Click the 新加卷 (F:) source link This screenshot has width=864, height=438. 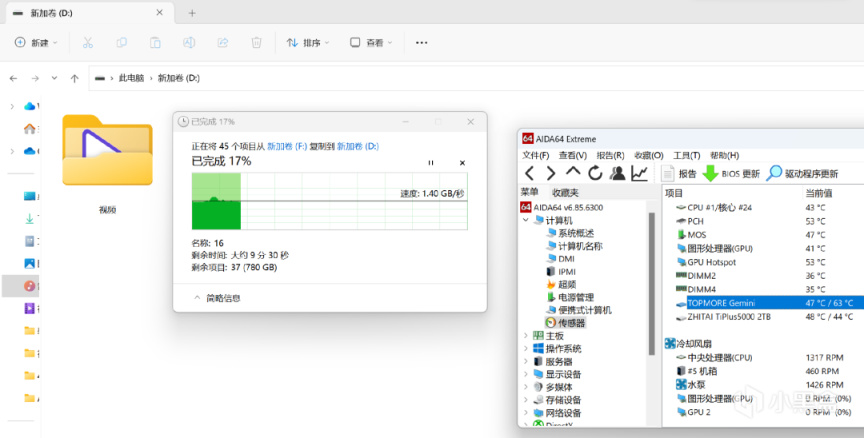coord(287,147)
